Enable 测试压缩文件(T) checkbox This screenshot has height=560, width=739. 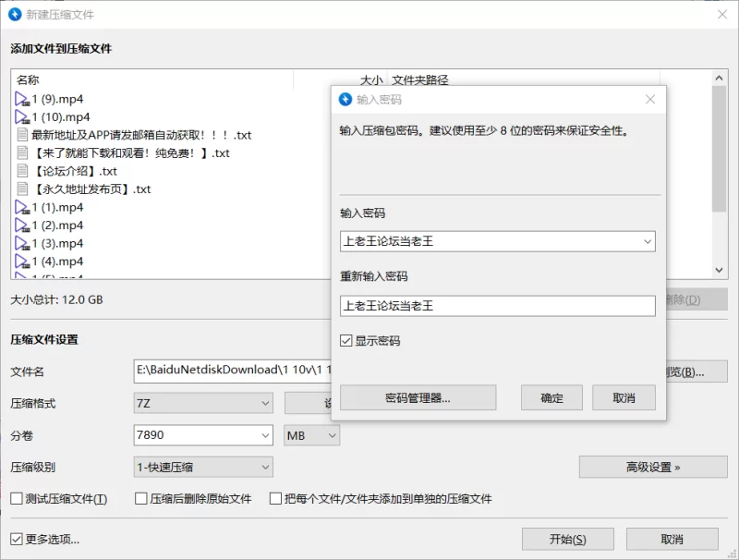[x=17, y=498]
